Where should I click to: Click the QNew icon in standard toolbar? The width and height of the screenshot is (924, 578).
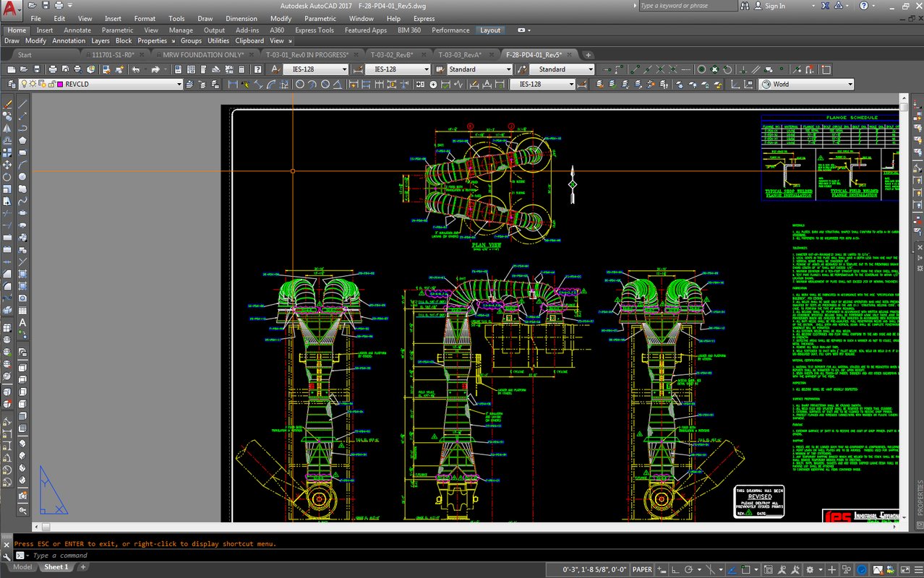tap(12, 69)
